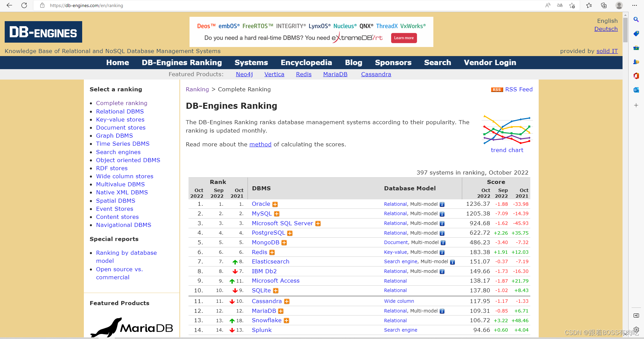Expand MySQL details plus icon
Image resolution: width=644 pixels, height=339 pixels.
(x=277, y=214)
